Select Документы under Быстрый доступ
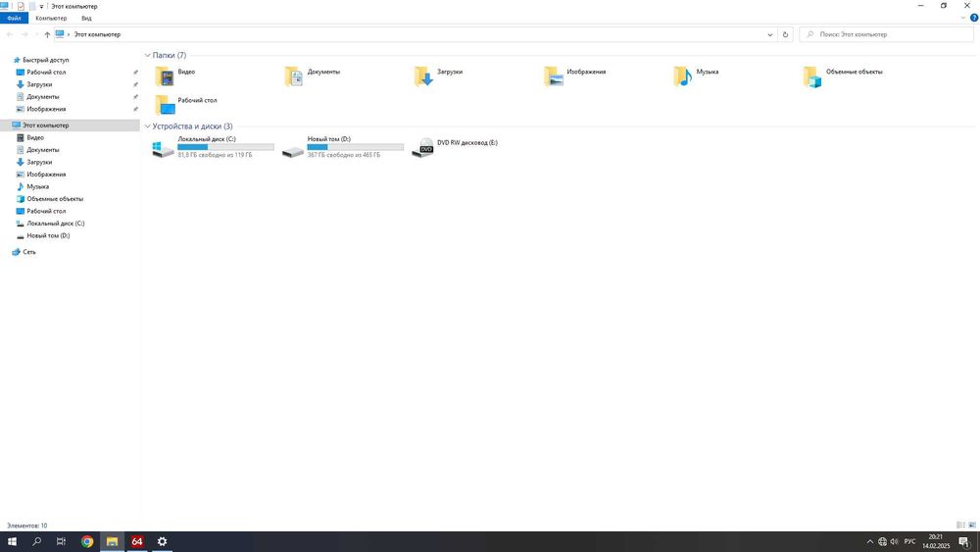The height and width of the screenshot is (552, 980). pyautogui.click(x=42, y=97)
